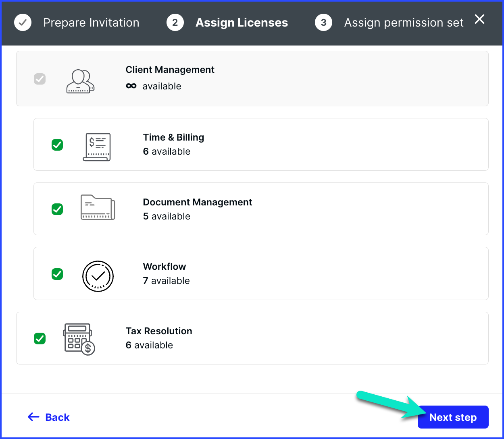504x439 pixels.
Task: Click "6 available" under Time & Billing
Action: tap(167, 151)
